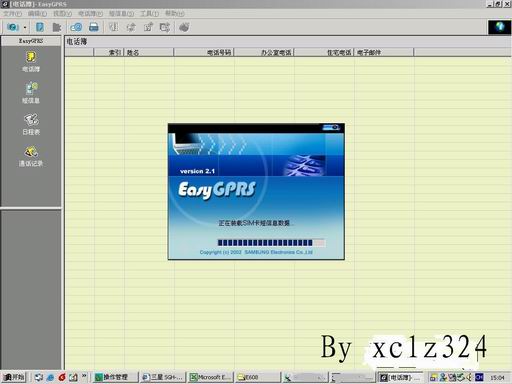Switch to the 三星 SGH taskbar window
The width and height of the screenshot is (512, 384).
[162, 377]
